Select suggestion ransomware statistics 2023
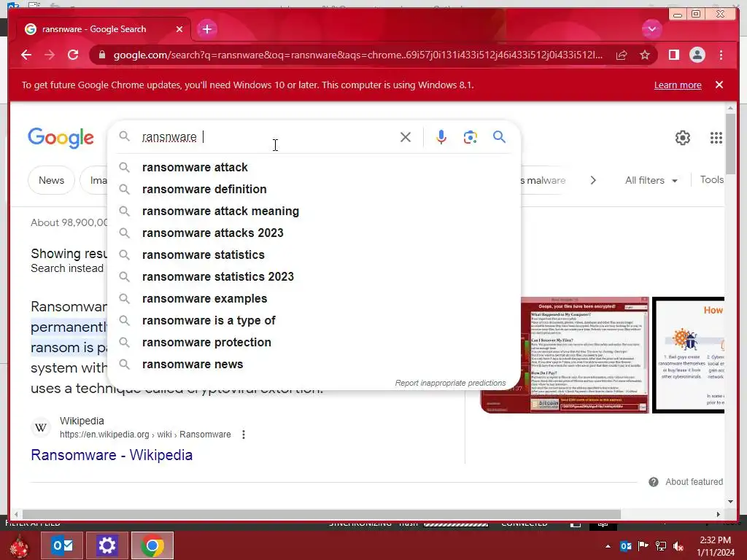The image size is (747, 560). 314,277
